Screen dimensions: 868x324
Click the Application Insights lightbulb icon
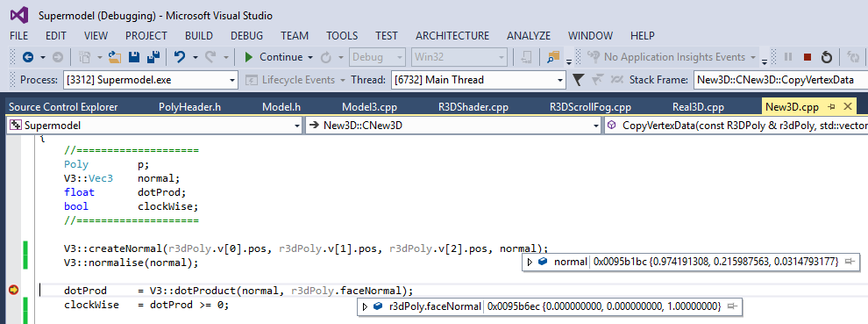[x=594, y=56]
